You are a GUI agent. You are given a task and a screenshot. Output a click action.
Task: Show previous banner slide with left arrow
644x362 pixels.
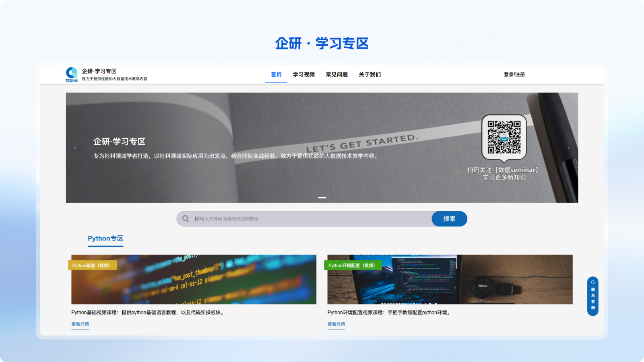75,148
